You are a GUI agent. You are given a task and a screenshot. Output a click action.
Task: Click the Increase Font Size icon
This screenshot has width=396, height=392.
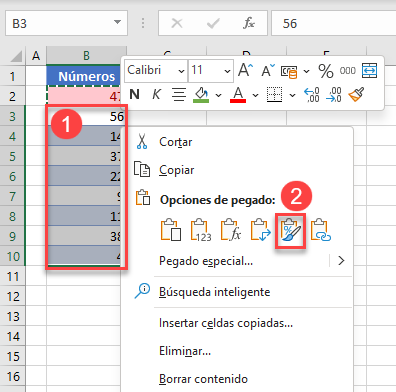click(x=245, y=70)
